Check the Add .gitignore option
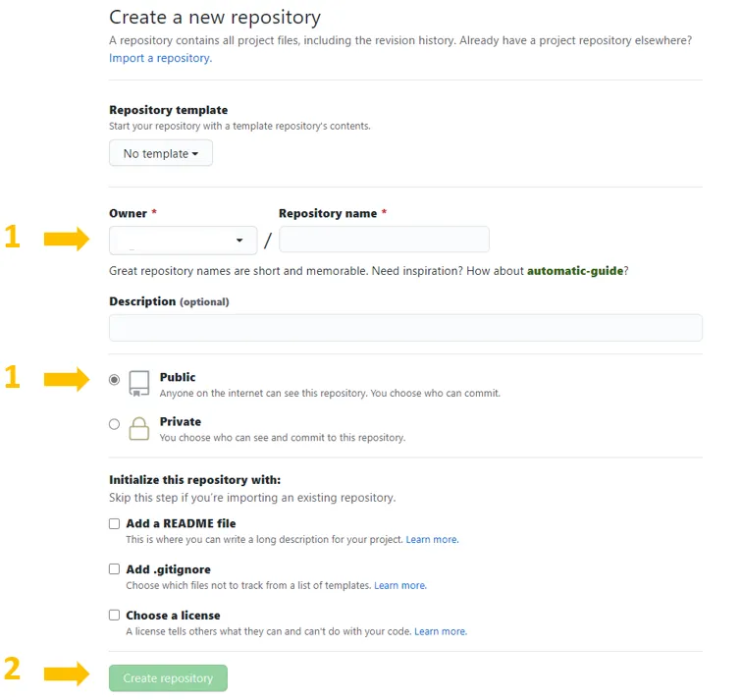This screenshot has width=742, height=700. [114, 568]
